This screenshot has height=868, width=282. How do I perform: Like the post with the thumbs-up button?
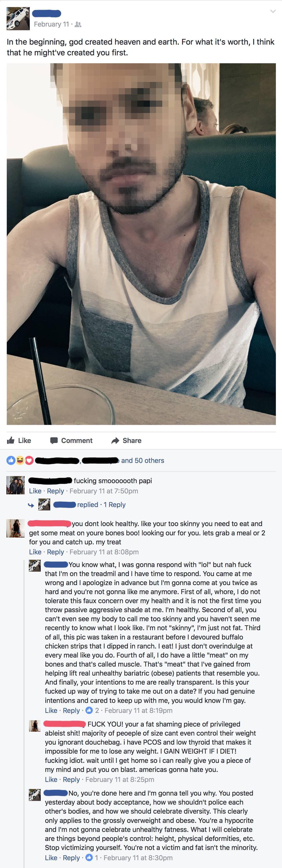click(x=19, y=440)
